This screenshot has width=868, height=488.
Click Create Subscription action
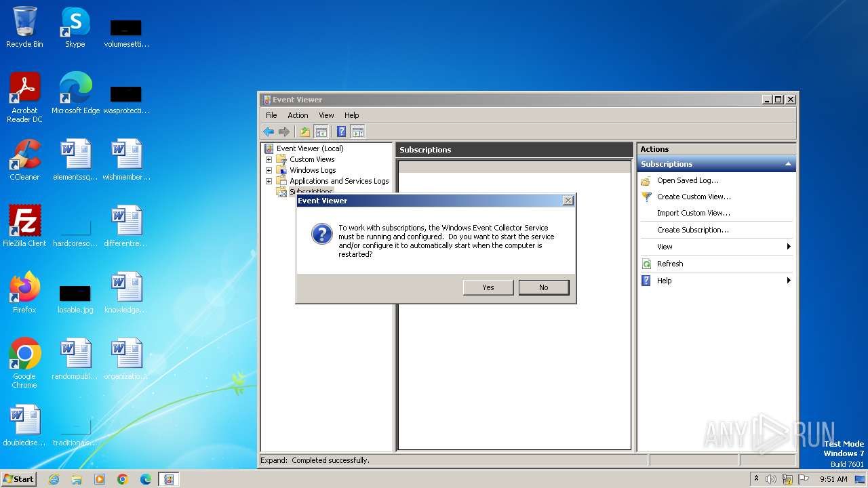[692, 230]
